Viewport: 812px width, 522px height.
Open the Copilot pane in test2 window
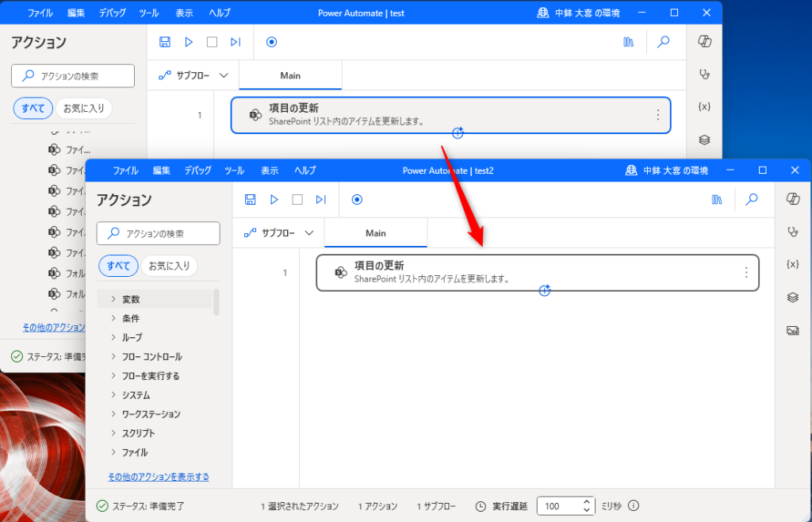[x=793, y=199]
